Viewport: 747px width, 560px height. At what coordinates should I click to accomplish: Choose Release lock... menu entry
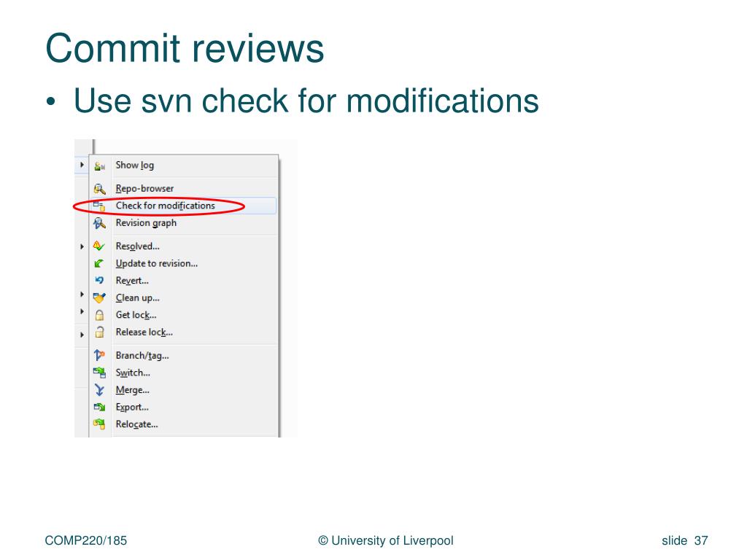[x=183, y=332]
